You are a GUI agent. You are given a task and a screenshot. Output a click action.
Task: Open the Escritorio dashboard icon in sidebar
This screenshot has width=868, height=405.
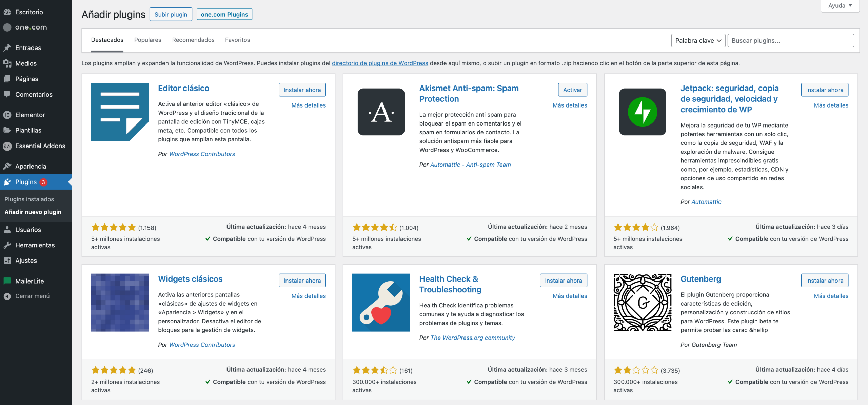coord(8,12)
